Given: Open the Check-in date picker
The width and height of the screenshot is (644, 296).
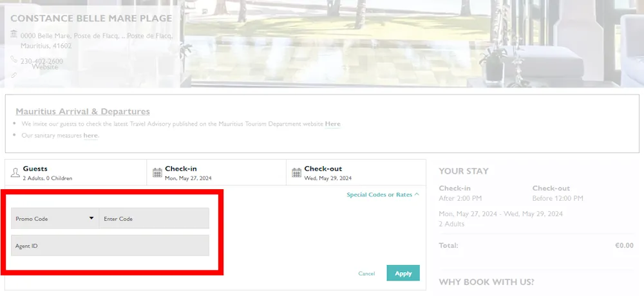Looking at the screenshot, I should 216,172.
